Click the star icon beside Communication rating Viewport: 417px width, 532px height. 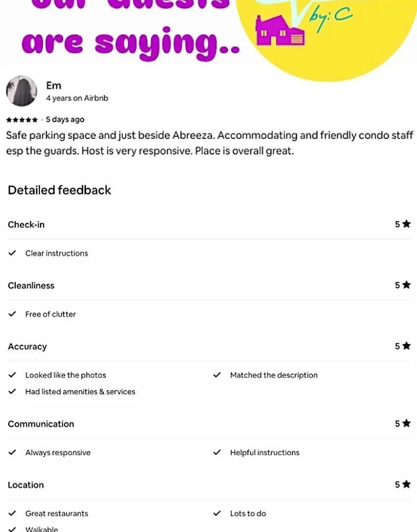(407, 424)
